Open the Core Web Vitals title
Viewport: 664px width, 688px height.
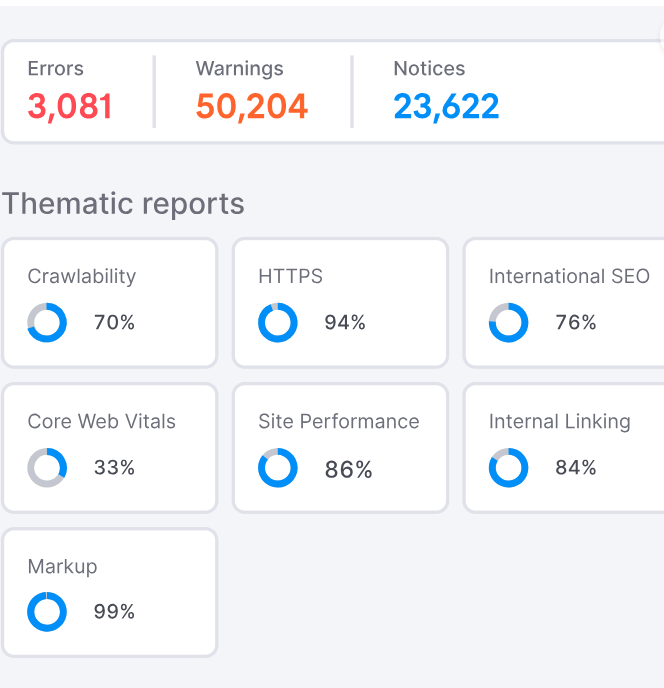[102, 422]
